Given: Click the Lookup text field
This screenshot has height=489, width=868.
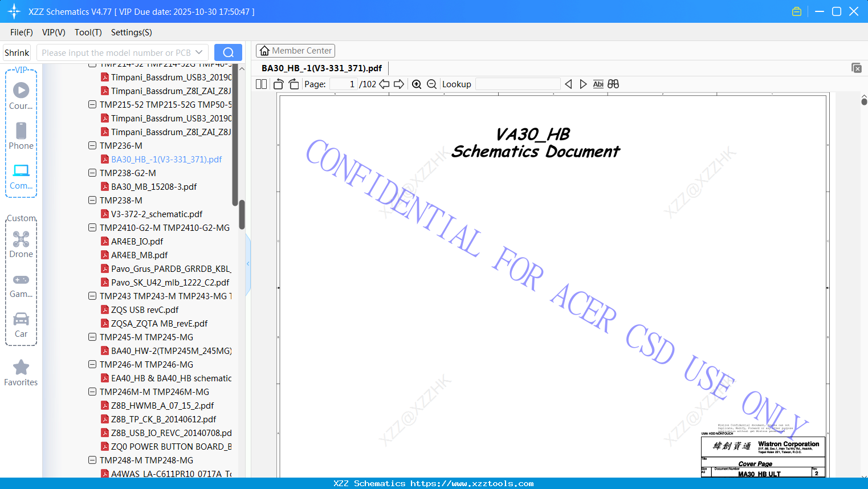Looking at the screenshot, I should coord(518,84).
